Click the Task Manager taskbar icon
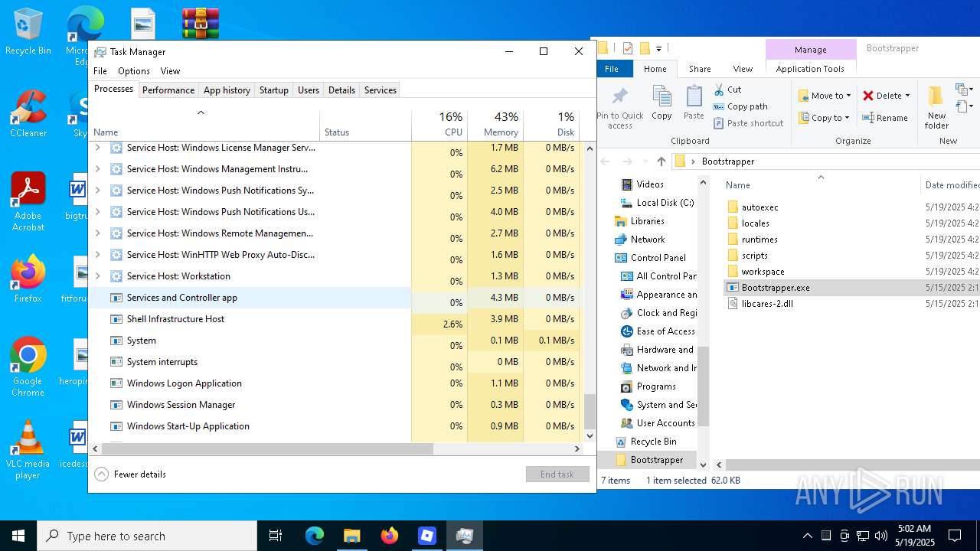980x551 pixels. point(464,536)
